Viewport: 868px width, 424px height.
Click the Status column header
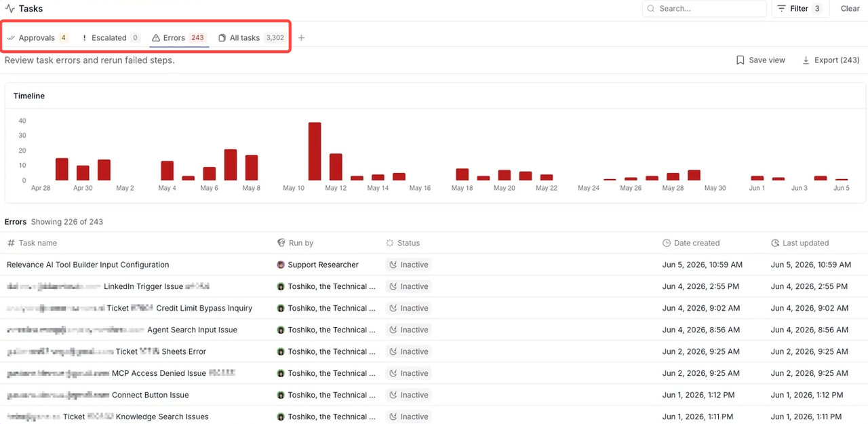pyautogui.click(x=403, y=243)
